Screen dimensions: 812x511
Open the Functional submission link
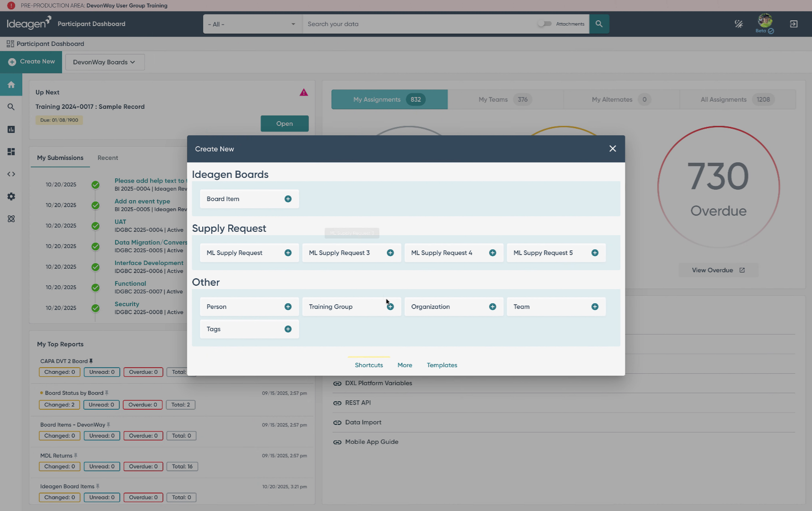point(130,284)
